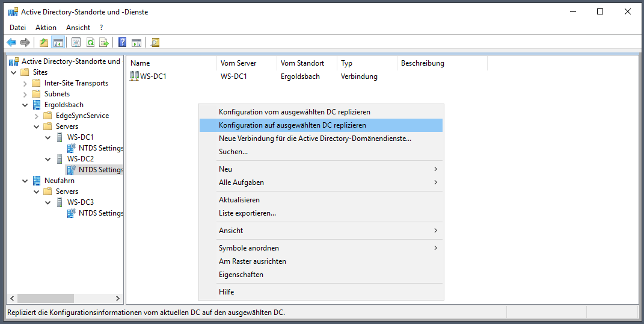644x324 pixels.
Task: Click tree pane scrollbar left arrow
Action: [x=12, y=299]
